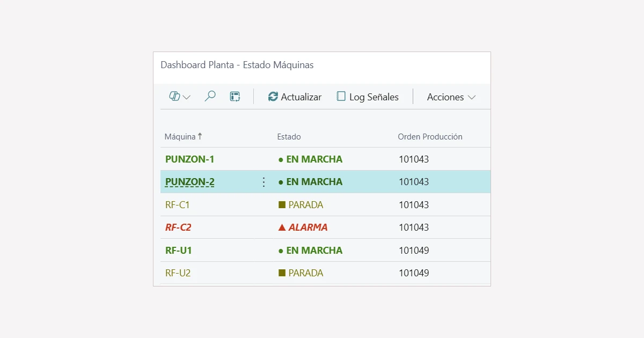Sort by the Máquina column header
The height and width of the screenshot is (338, 644).
[x=184, y=136]
